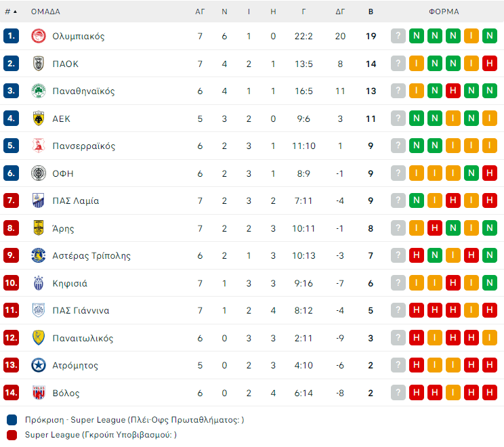Click the rank 14 red position badge

click(11, 393)
